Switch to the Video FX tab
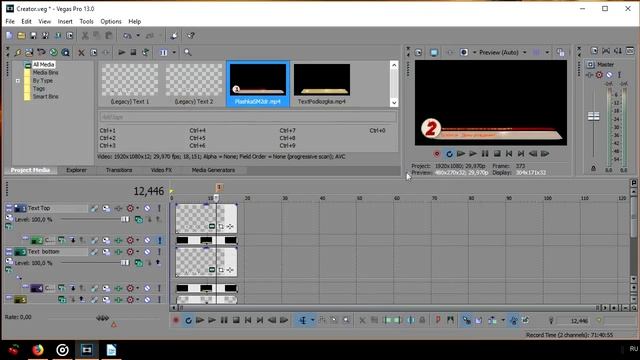This screenshot has height=360, width=640. tap(161, 170)
